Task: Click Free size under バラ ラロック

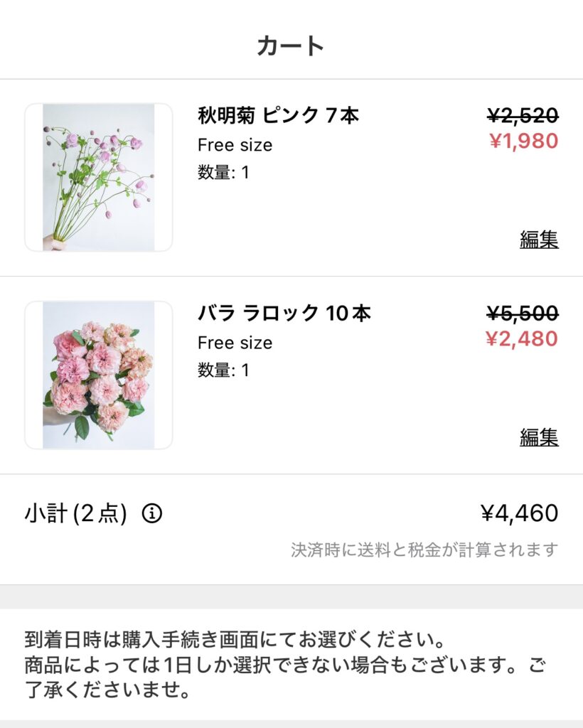Action: click(235, 343)
